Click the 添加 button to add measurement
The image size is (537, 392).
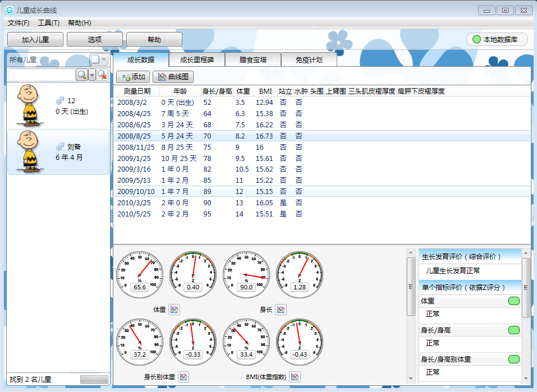click(132, 77)
